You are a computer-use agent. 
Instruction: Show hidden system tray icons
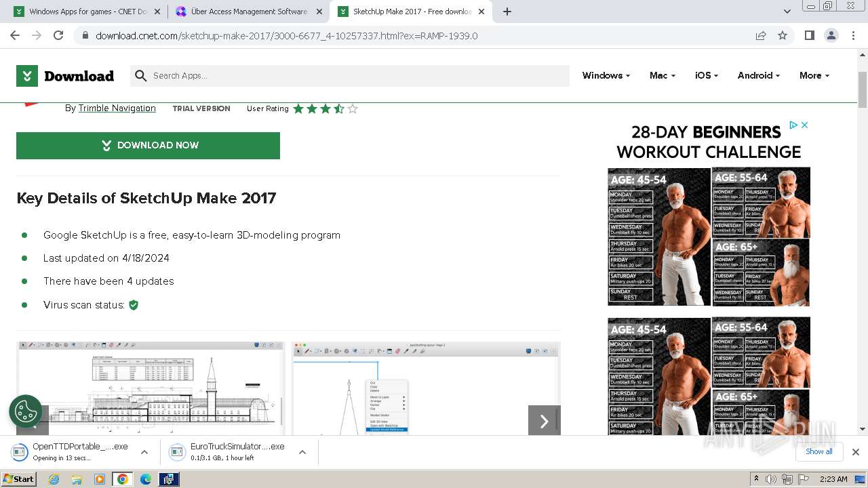click(x=756, y=479)
